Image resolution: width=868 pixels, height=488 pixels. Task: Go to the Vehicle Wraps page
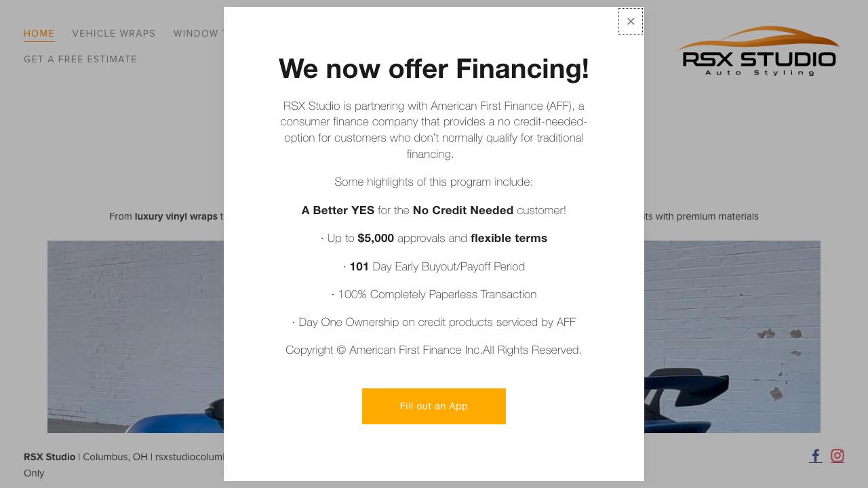point(114,33)
